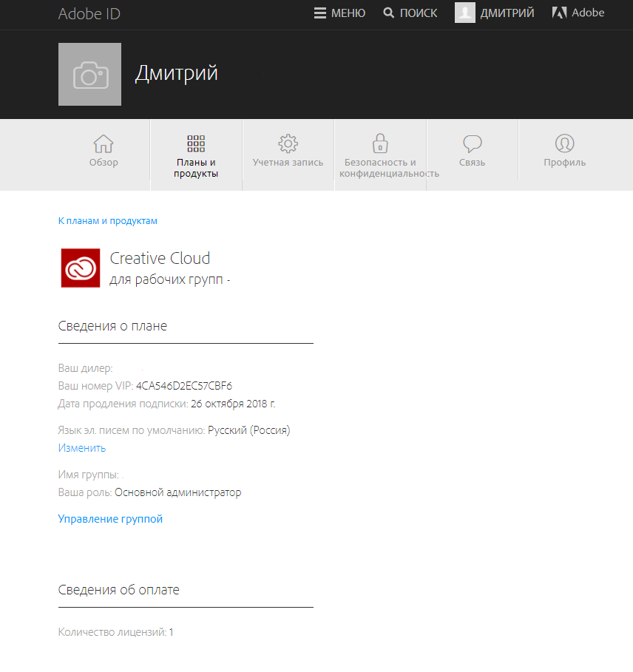
Task: Click the Дмитрий profile name heading
Action: [176, 73]
